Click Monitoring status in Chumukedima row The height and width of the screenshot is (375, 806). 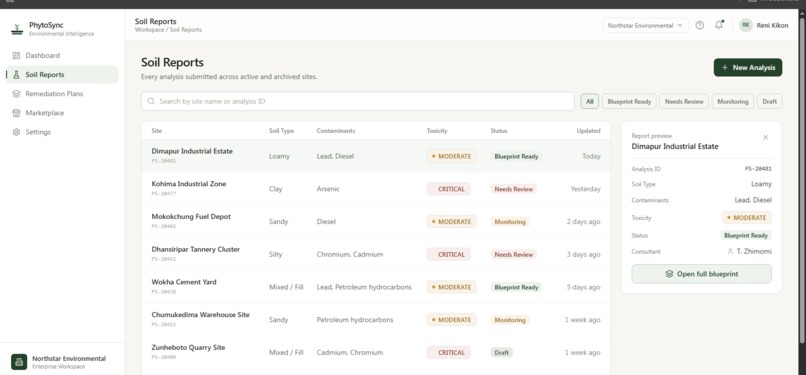510,320
